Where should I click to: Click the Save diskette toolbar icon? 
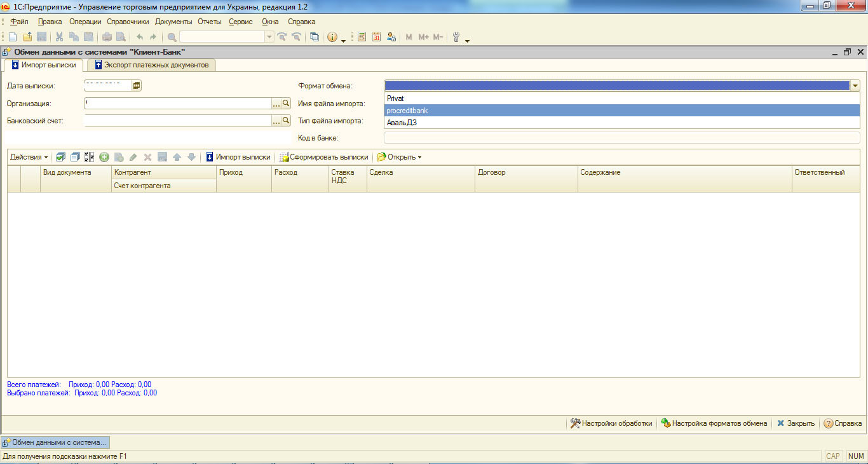coord(42,38)
